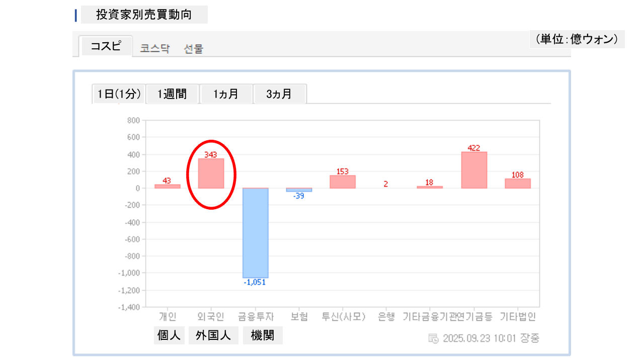644x362 pixels.
Task: Switch to the 1週間 period tab
Action: pyautogui.click(x=172, y=94)
